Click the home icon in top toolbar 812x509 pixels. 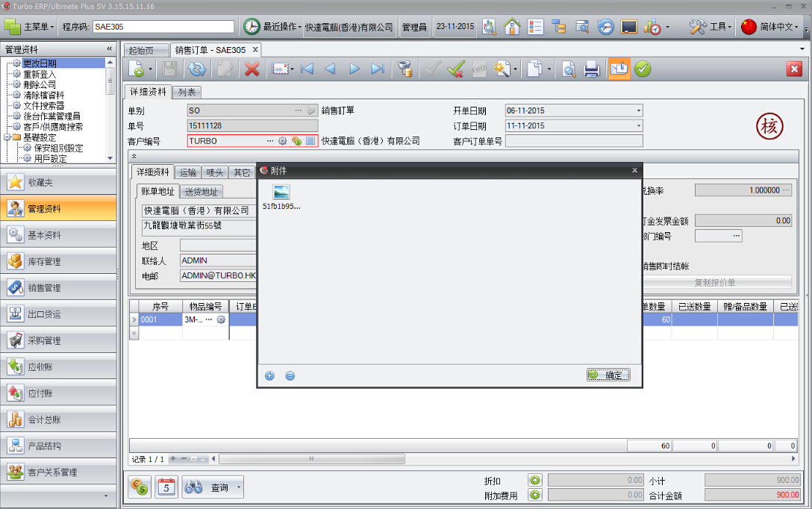click(x=512, y=26)
